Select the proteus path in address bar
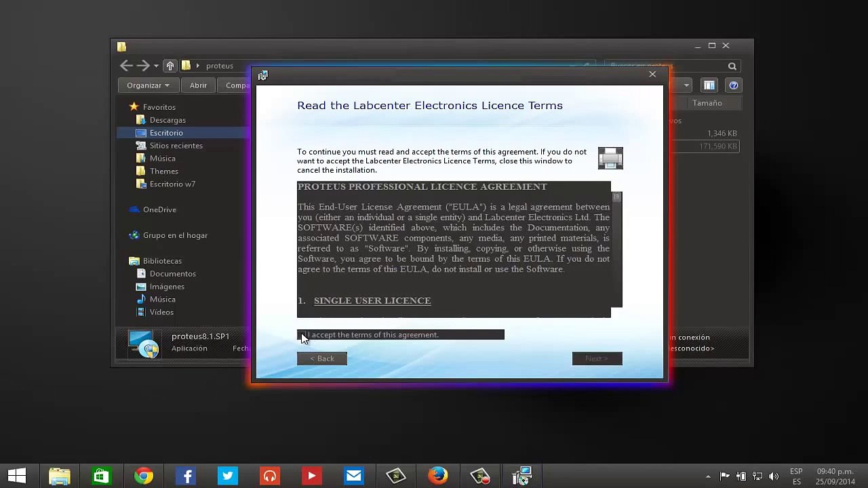Image resolution: width=868 pixels, height=488 pixels. click(220, 66)
